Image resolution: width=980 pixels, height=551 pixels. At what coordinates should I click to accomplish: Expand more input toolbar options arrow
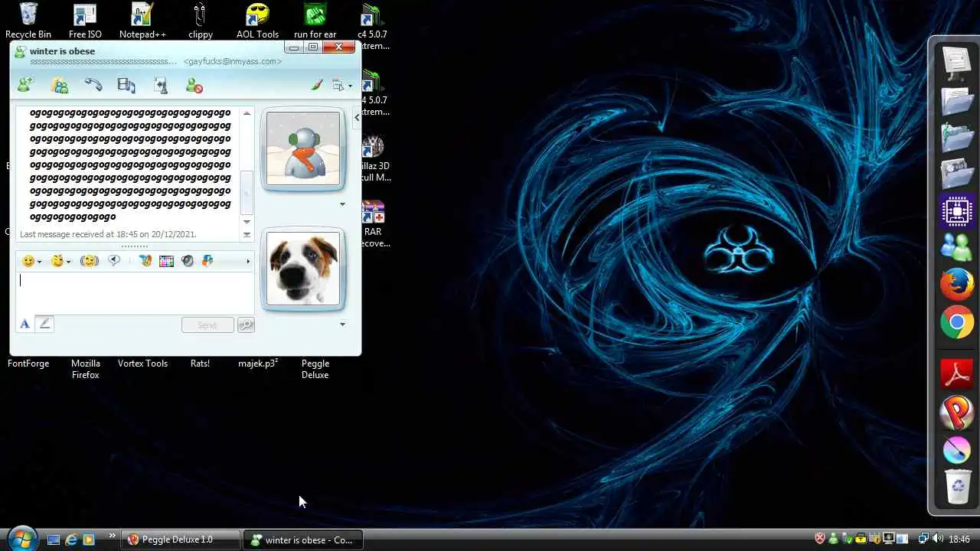[x=247, y=262]
